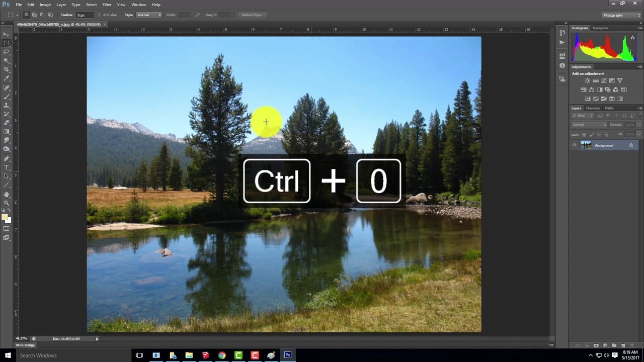The image size is (644, 362).
Task: Open the Photography workspace dropdown
Action: 620,15
